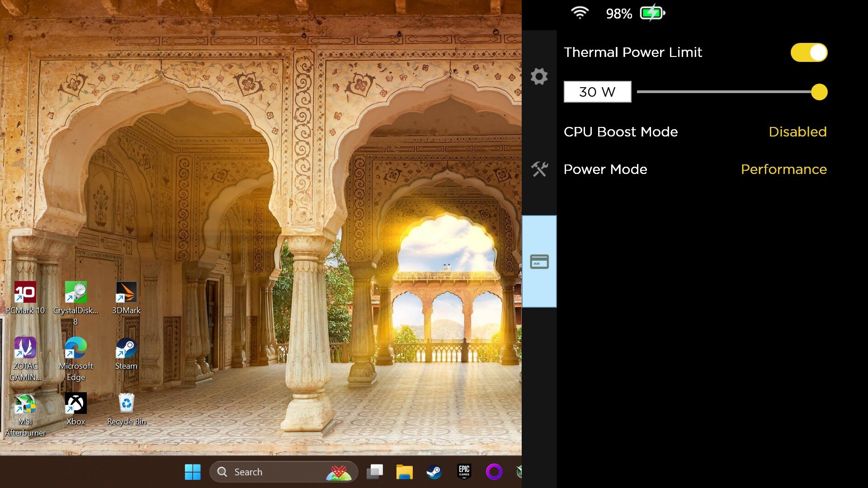Select the highlighted power card tab
Image resolution: width=868 pixels, height=488 pixels.
[539, 262]
